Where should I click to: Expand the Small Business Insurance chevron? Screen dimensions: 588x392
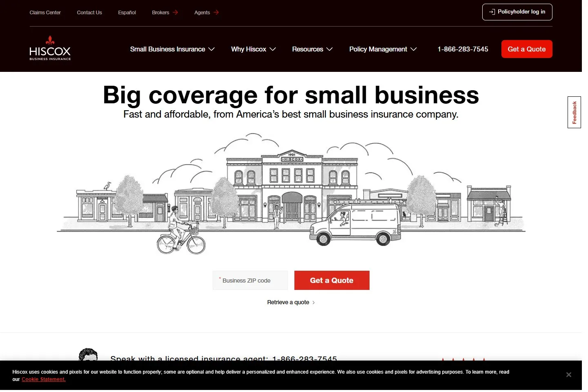coord(212,49)
